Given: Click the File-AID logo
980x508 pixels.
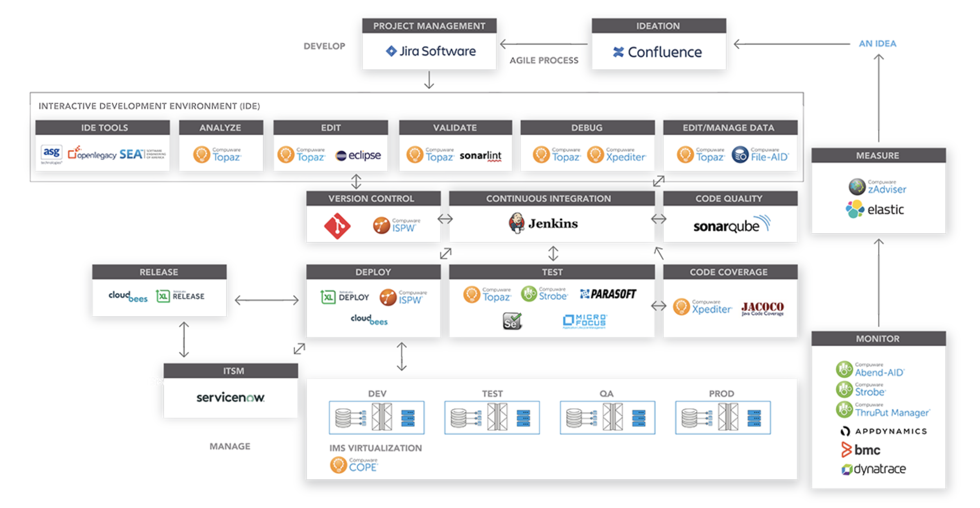Looking at the screenshot, I should (760, 155).
